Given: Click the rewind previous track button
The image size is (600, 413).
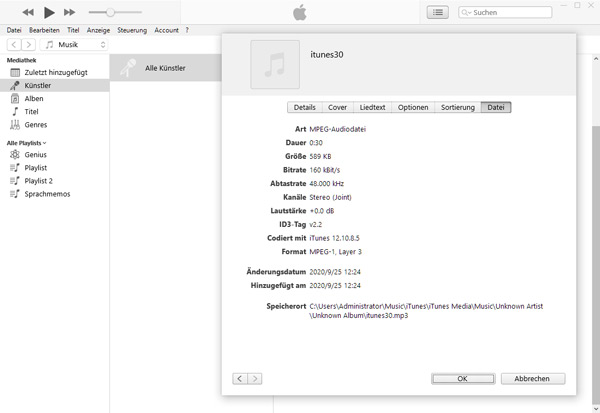Looking at the screenshot, I should point(28,12).
